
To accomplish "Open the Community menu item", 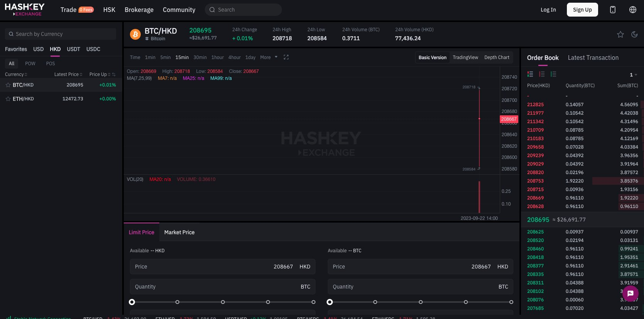I will coord(179,10).
